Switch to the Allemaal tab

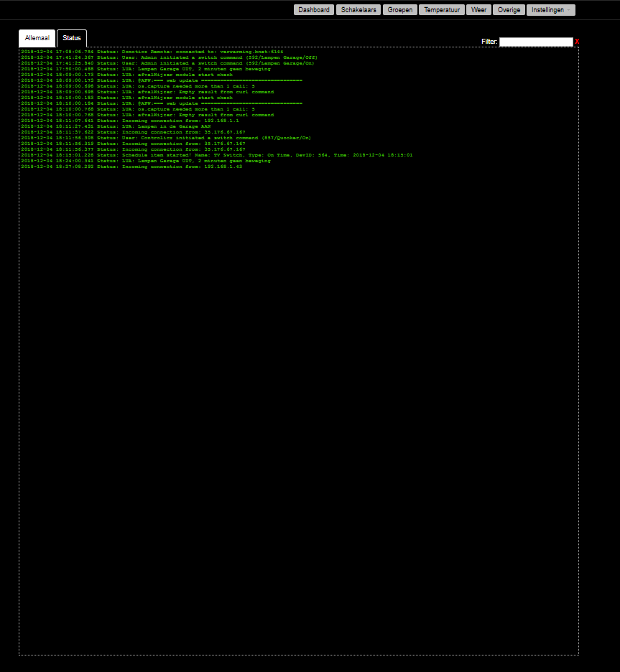pyautogui.click(x=37, y=38)
